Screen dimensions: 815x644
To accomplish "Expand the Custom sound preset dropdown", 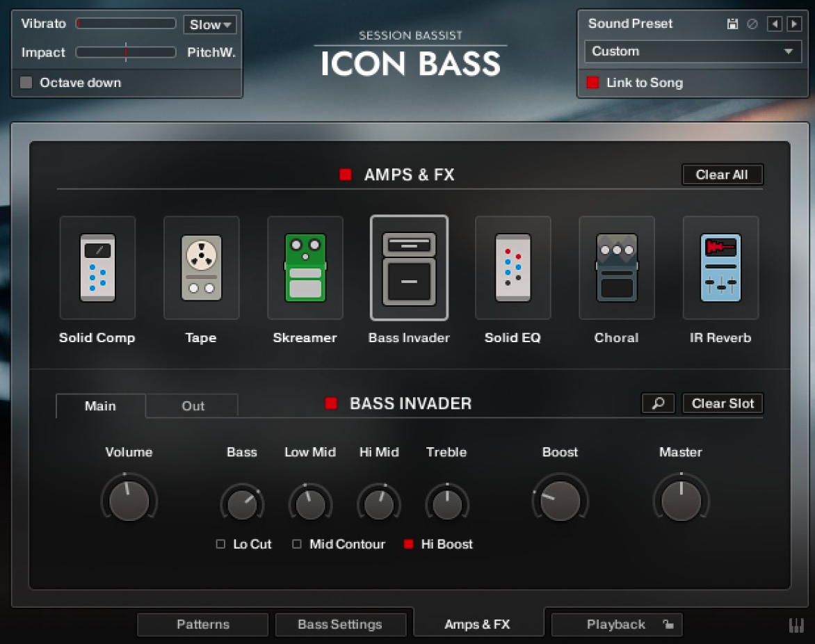I will [693, 51].
